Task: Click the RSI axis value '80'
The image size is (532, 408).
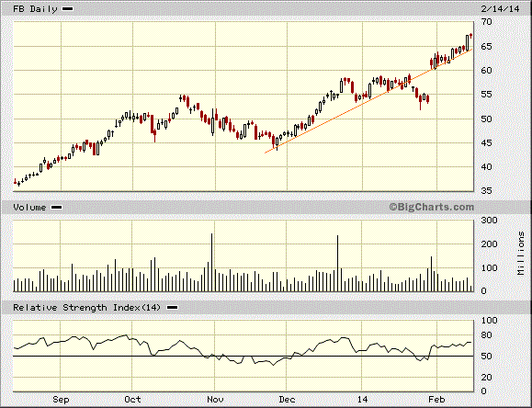Action: click(487, 335)
